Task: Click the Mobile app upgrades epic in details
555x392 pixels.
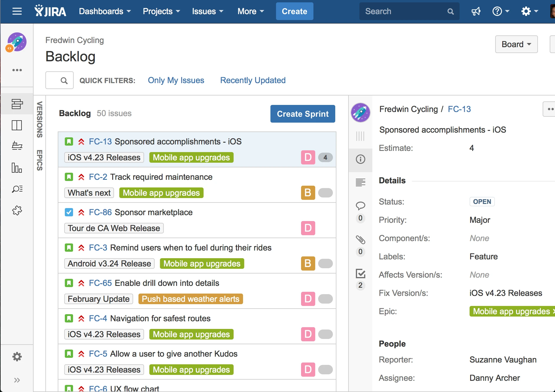Action: point(512,311)
